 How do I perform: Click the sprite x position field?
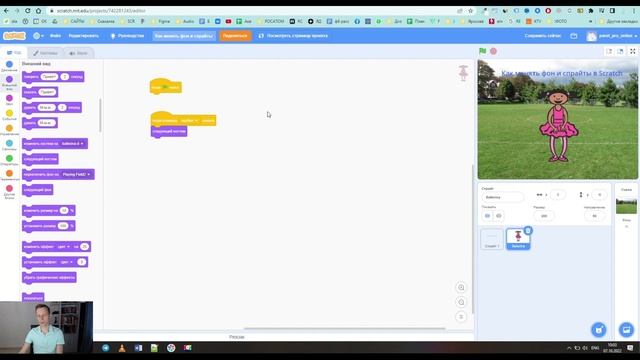pyautogui.click(x=558, y=195)
